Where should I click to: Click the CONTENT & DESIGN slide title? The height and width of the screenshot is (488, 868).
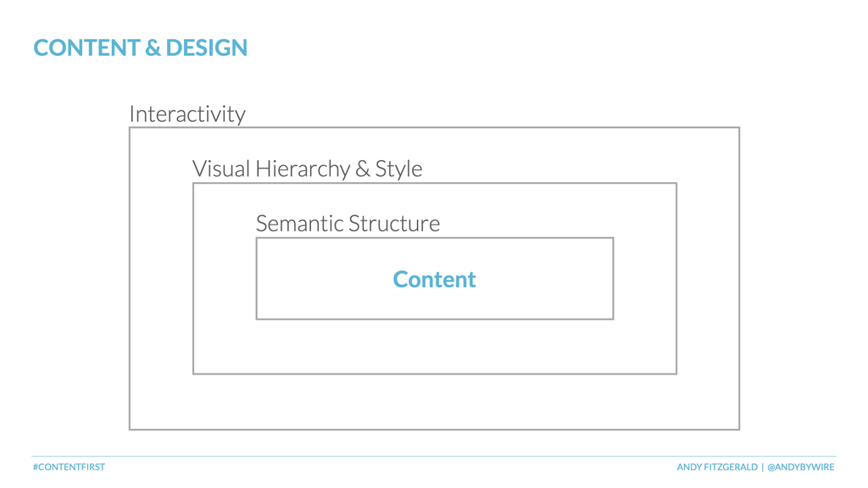pyautogui.click(x=140, y=47)
